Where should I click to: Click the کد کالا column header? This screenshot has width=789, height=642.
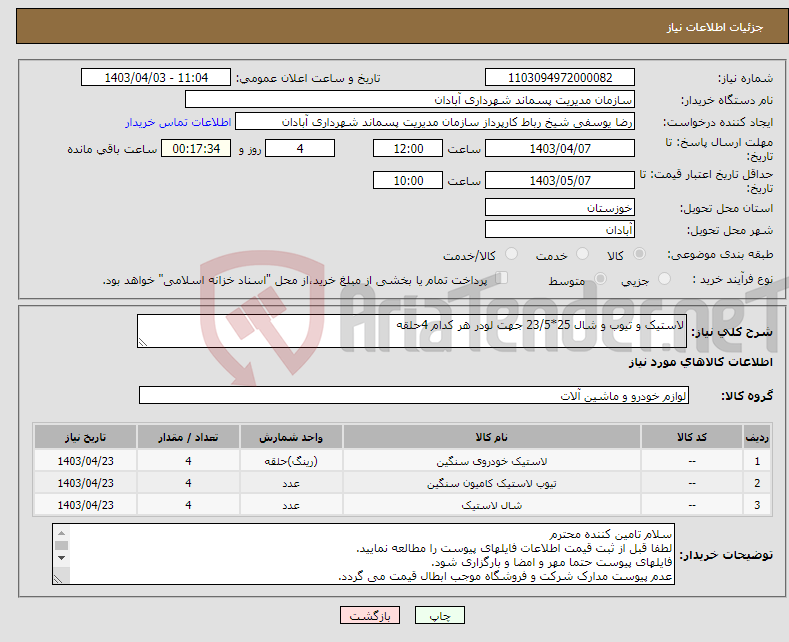pyautogui.click(x=692, y=437)
